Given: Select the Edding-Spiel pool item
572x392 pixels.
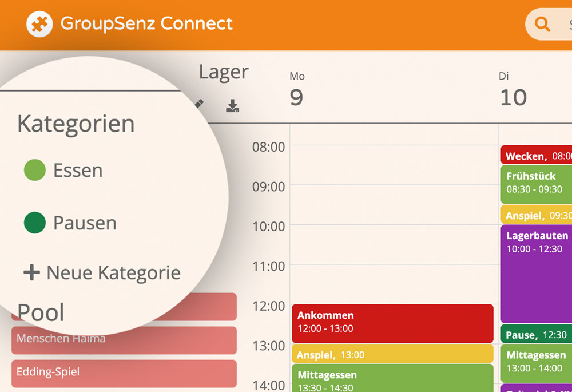Looking at the screenshot, I should (x=124, y=373).
